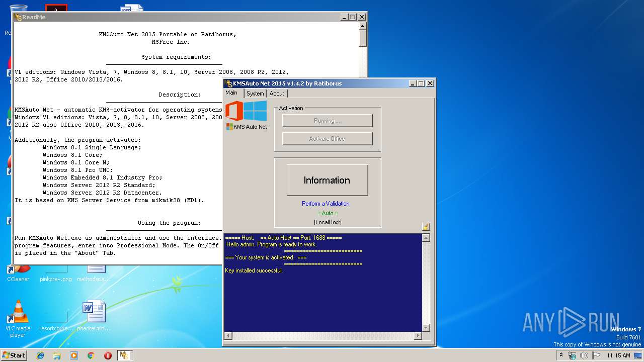The height and width of the screenshot is (362, 644).
Task: Select the methodscla... document on desktop
Action: tap(94, 274)
